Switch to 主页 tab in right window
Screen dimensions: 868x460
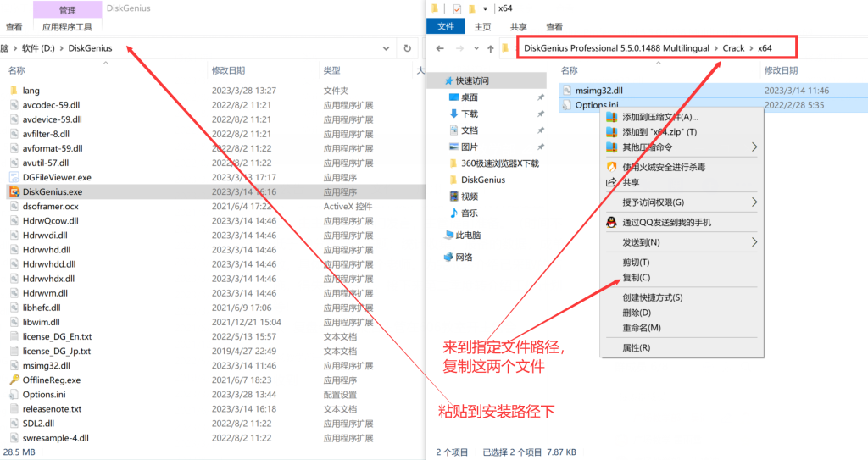point(482,26)
